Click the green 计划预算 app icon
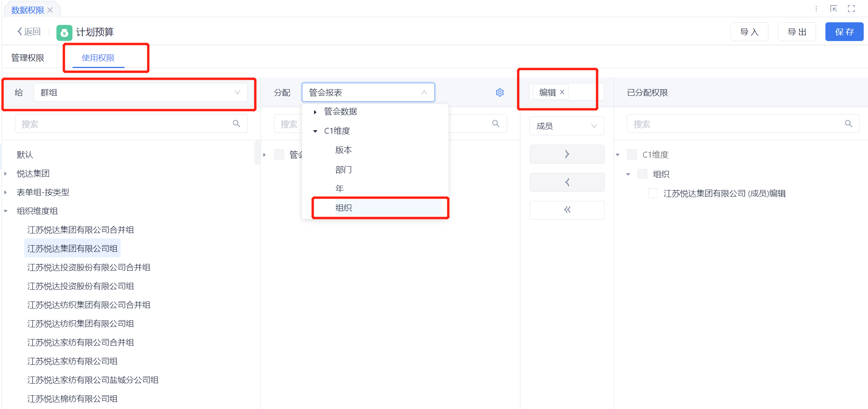Viewport: 868px width, 409px height. (x=64, y=32)
